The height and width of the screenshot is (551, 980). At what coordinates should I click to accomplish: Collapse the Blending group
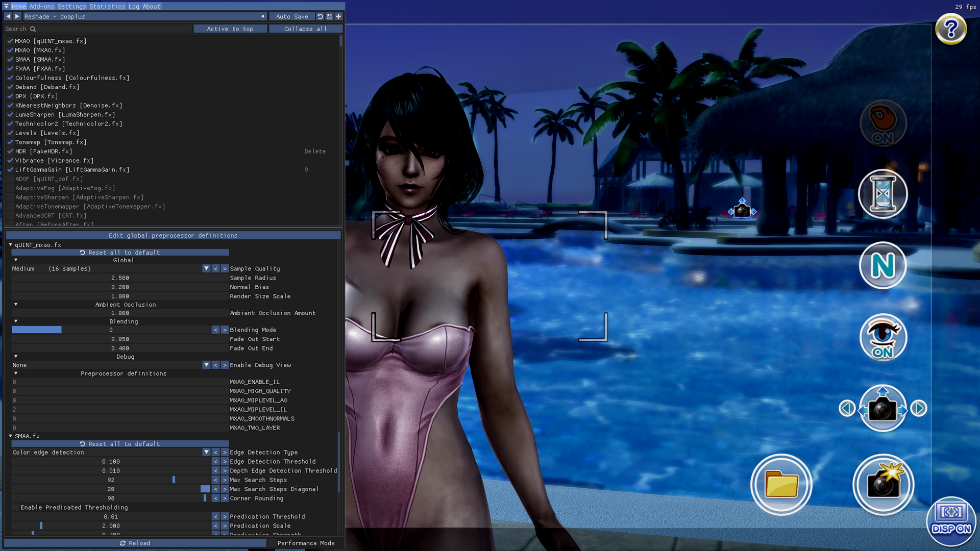(16, 321)
